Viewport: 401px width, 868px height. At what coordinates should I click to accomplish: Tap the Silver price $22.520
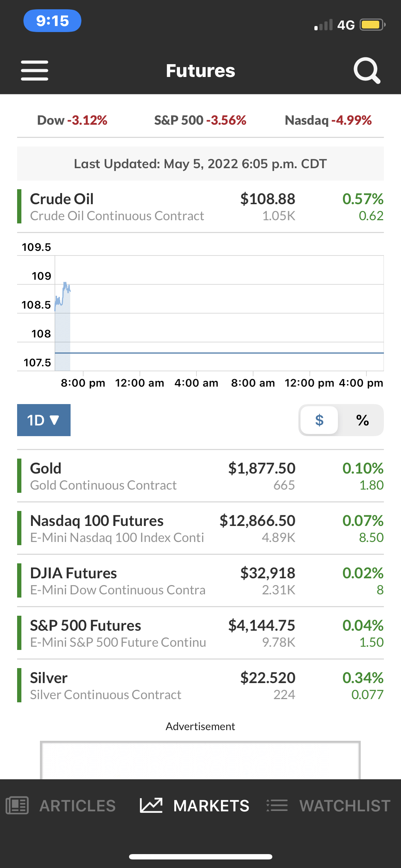[x=268, y=678]
